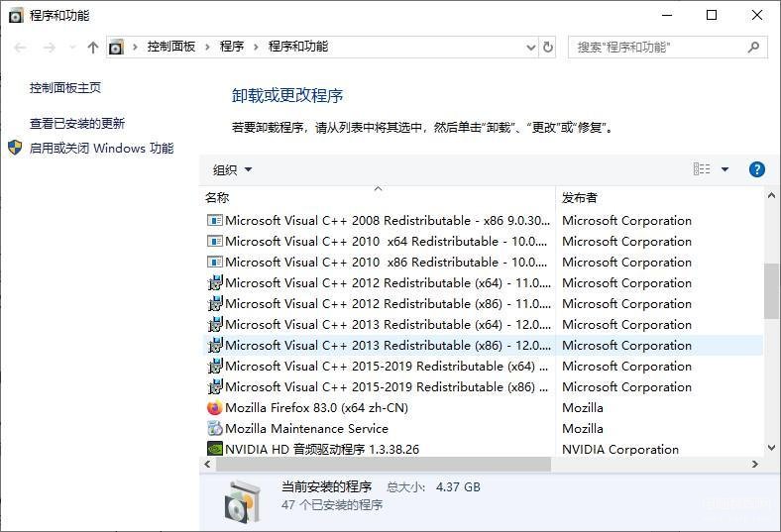Go up one level with the up arrow
The image size is (781, 532).
click(92, 48)
